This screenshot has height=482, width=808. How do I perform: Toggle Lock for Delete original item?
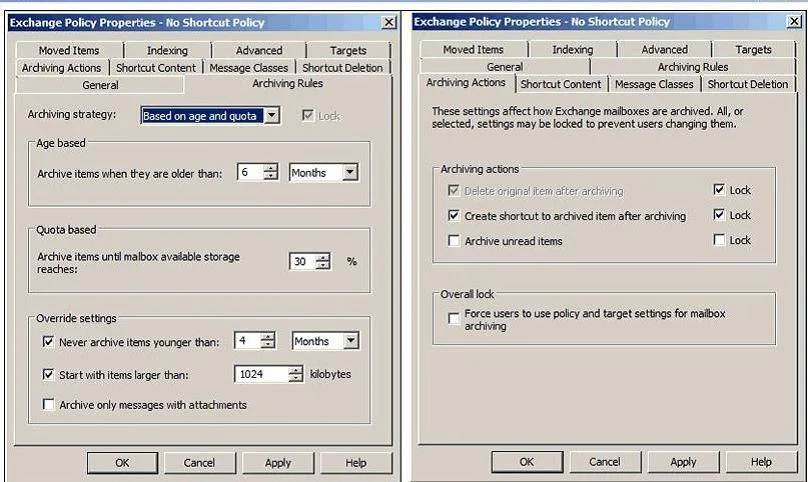pyautogui.click(x=719, y=189)
